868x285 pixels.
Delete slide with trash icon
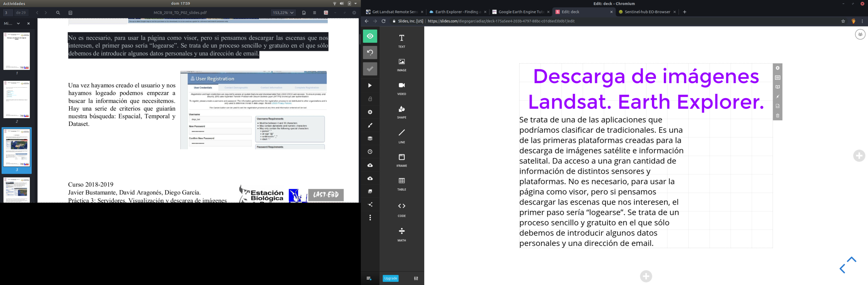tap(778, 116)
